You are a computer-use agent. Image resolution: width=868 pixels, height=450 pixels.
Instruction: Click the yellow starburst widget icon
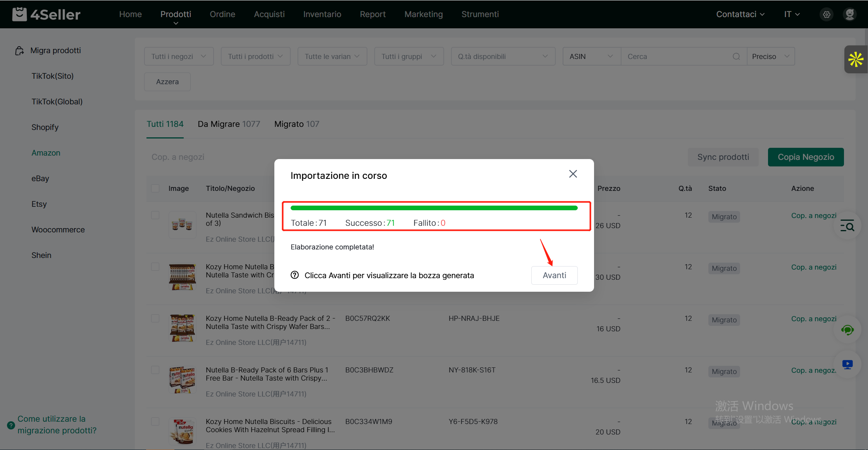856,59
